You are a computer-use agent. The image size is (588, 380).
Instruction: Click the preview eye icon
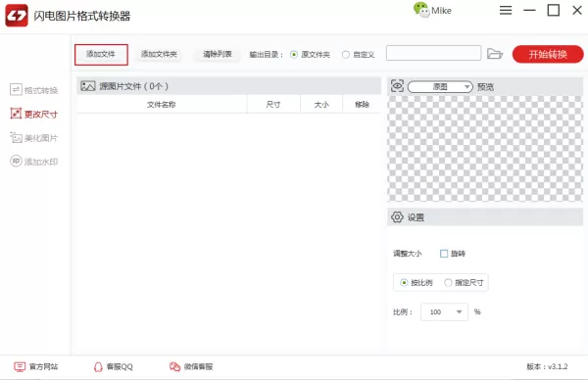397,86
